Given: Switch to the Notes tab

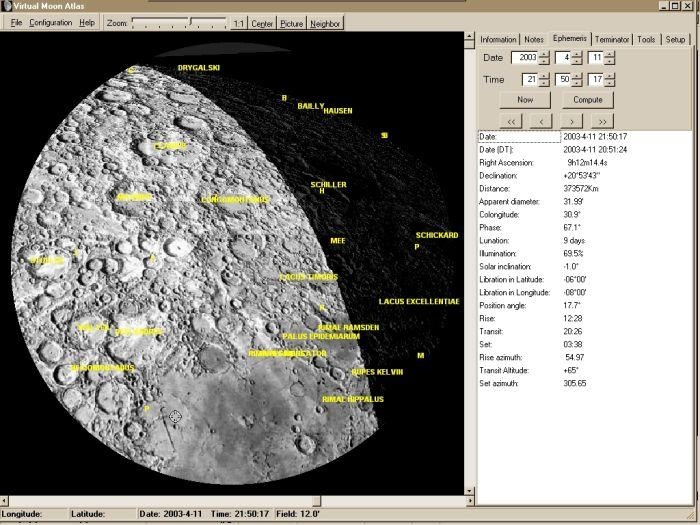Looking at the screenshot, I should click(535, 40).
